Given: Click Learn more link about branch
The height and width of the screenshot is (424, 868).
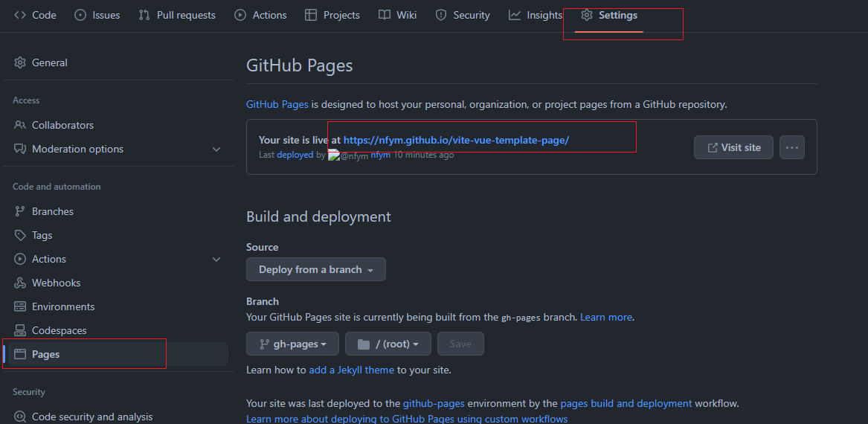Looking at the screenshot, I should [606, 317].
